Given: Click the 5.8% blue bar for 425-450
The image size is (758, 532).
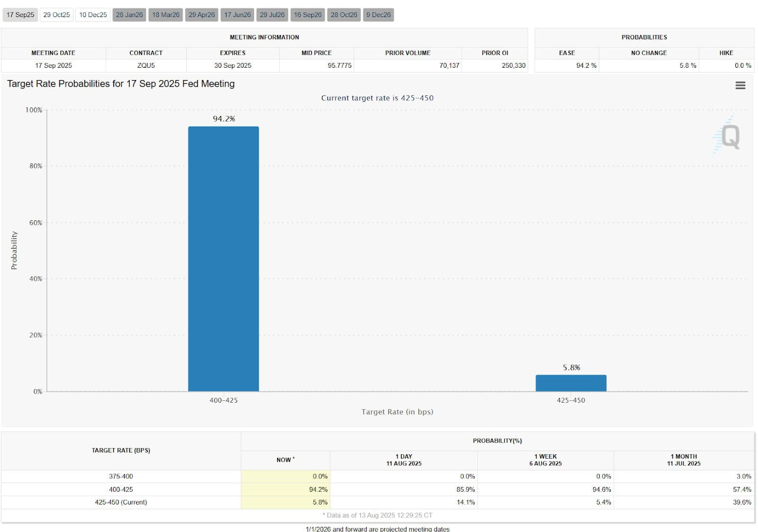Looking at the screenshot, I should coord(571,383).
